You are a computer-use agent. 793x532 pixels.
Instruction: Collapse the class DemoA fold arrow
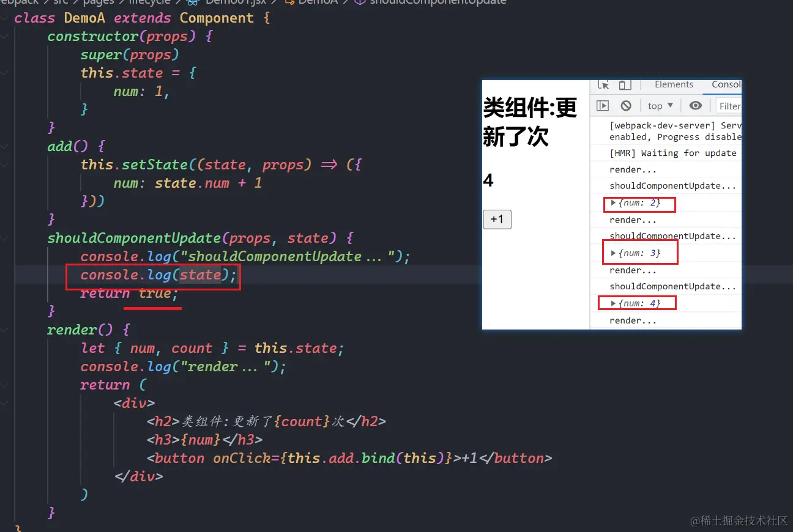tap(4, 18)
